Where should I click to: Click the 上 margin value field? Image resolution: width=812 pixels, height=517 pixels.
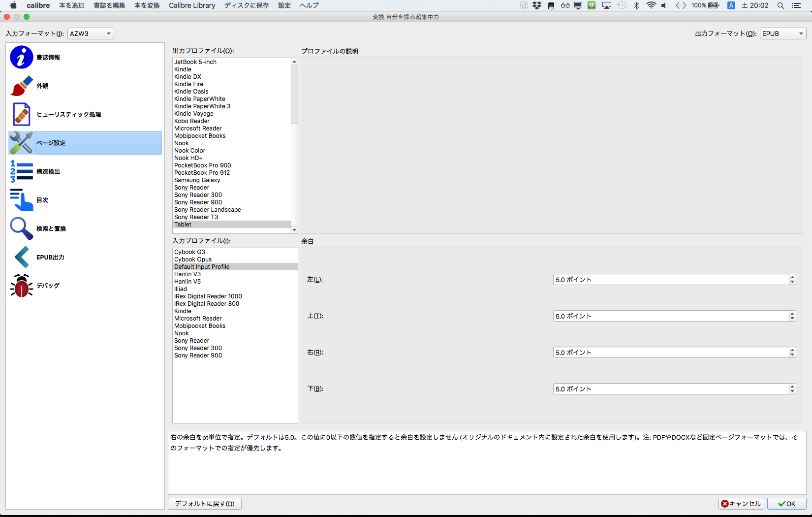[x=670, y=316]
